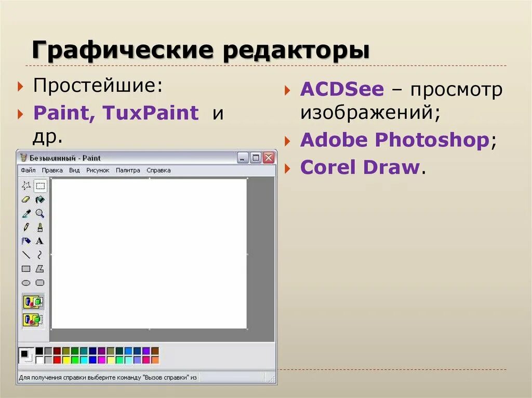Click the Paint title bar text Безымянный - Paint
The height and width of the screenshot is (398, 532).
(65, 158)
